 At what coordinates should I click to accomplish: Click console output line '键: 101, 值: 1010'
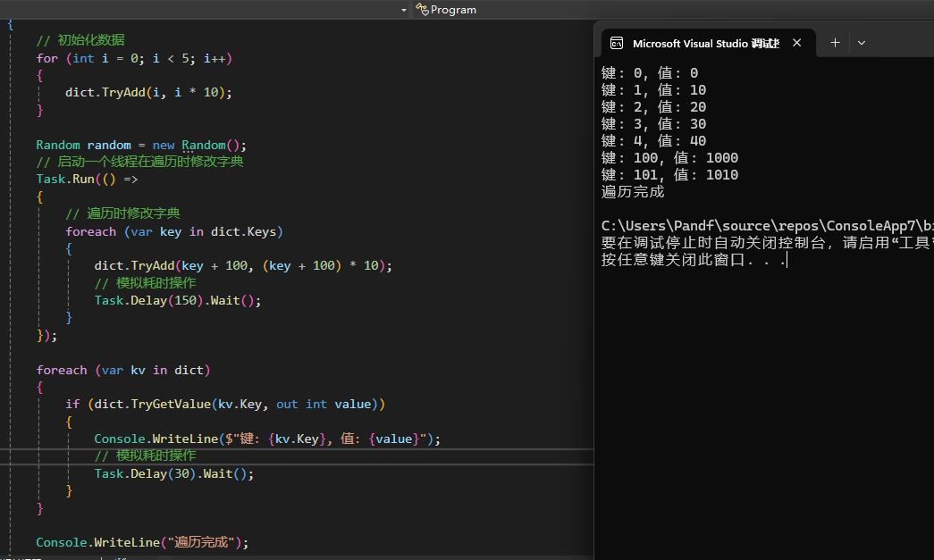coord(670,175)
